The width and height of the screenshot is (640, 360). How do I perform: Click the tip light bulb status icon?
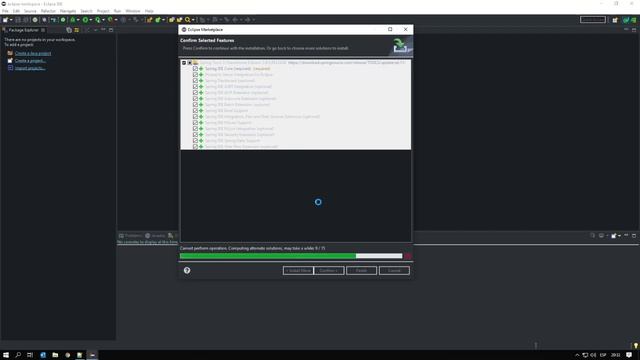tap(636, 346)
